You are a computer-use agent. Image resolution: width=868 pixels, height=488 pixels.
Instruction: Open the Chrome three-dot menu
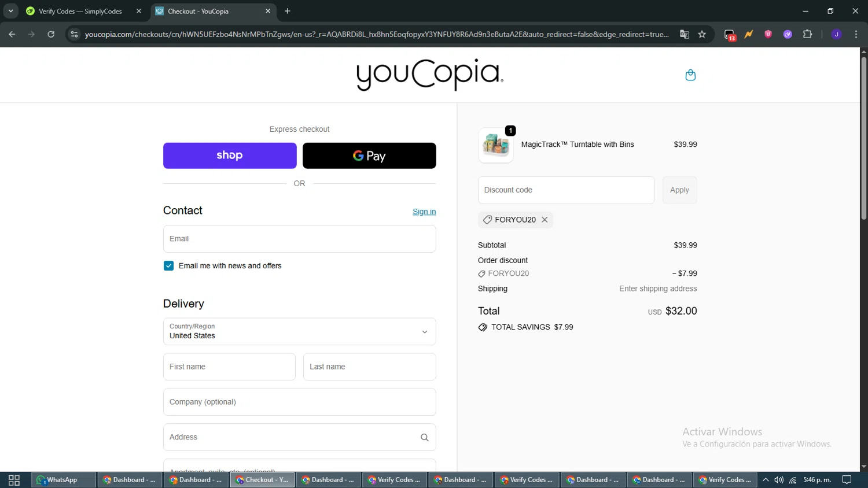pos(856,34)
